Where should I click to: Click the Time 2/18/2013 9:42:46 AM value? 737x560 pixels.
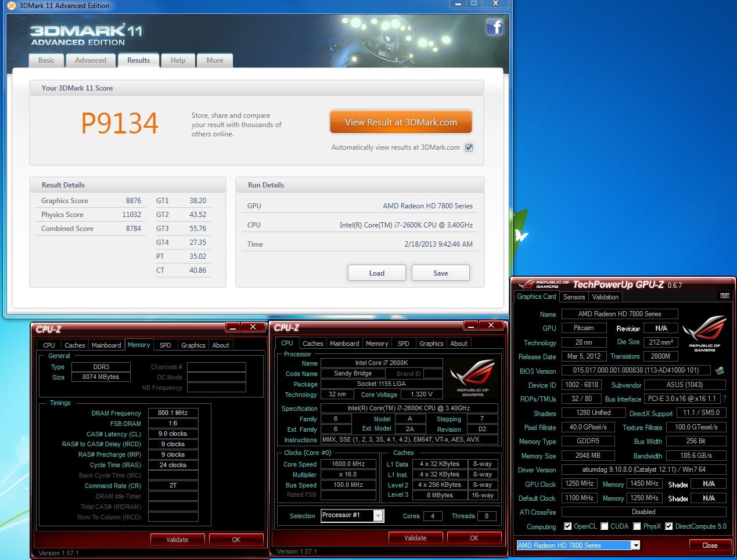tap(438, 244)
